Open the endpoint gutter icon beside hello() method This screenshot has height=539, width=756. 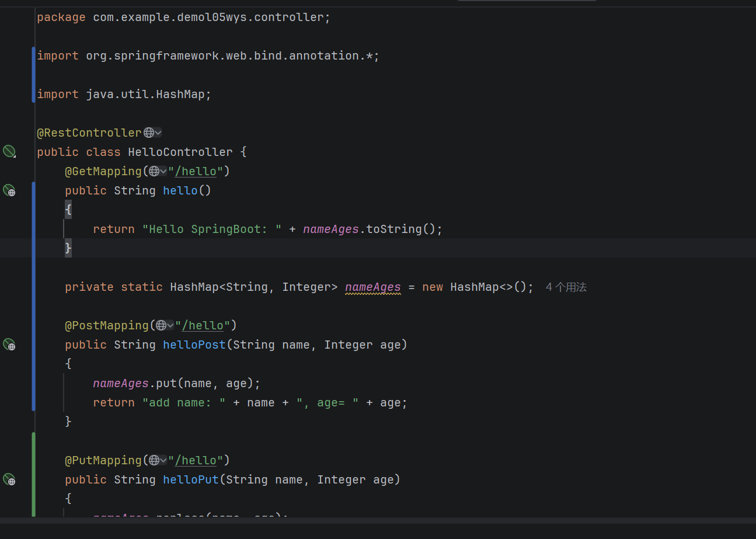tap(9, 190)
